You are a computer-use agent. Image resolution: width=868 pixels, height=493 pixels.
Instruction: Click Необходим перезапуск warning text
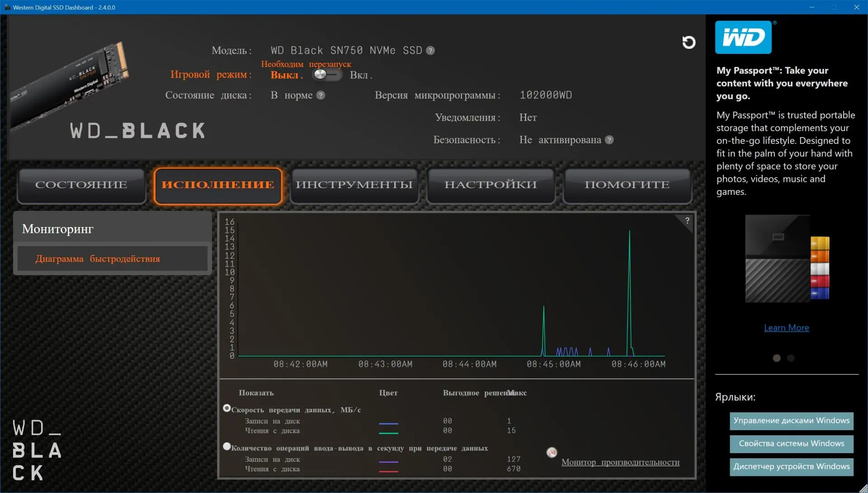coord(306,64)
